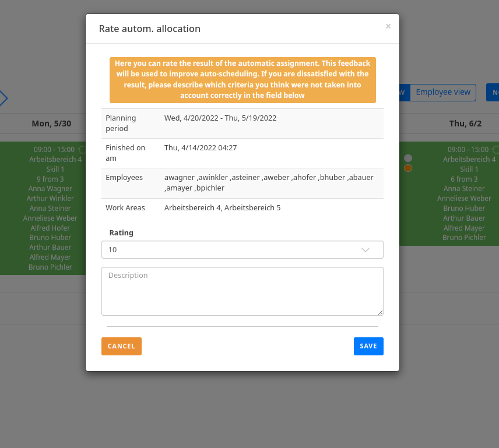Click the partially hidden blue button at right edge
Screen dimensions: 499x448
(x=493, y=92)
